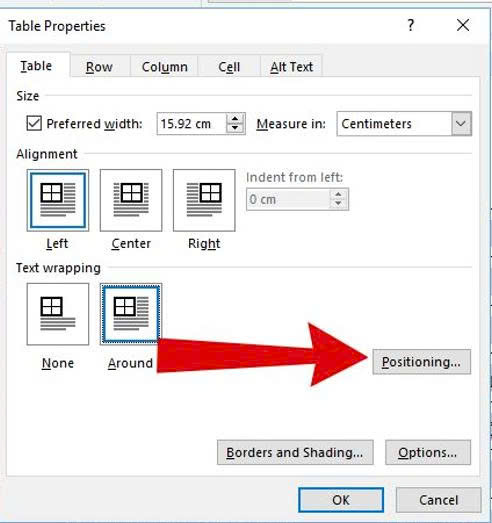Screen dimensions: 492x523
Task: Select Around text wrapping icon
Action: (x=131, y=314)
